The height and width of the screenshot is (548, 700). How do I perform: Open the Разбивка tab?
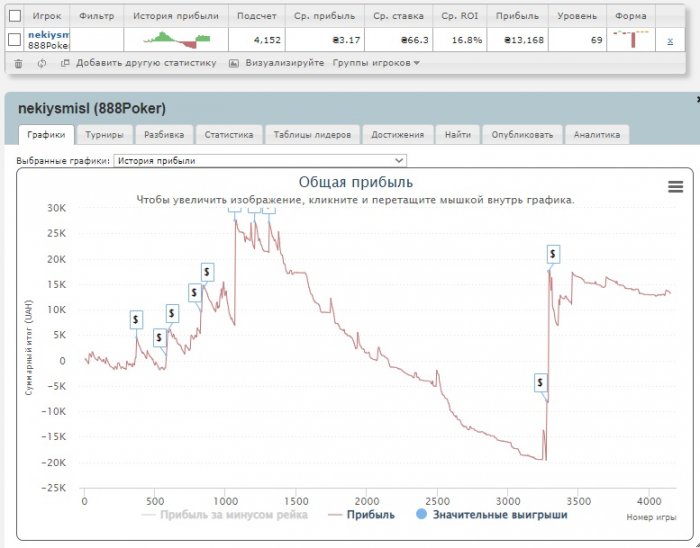coord(164,135)
